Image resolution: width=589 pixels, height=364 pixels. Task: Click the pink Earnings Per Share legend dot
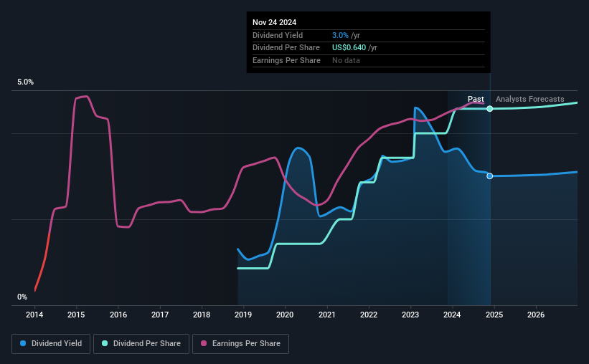click(204, 343)
